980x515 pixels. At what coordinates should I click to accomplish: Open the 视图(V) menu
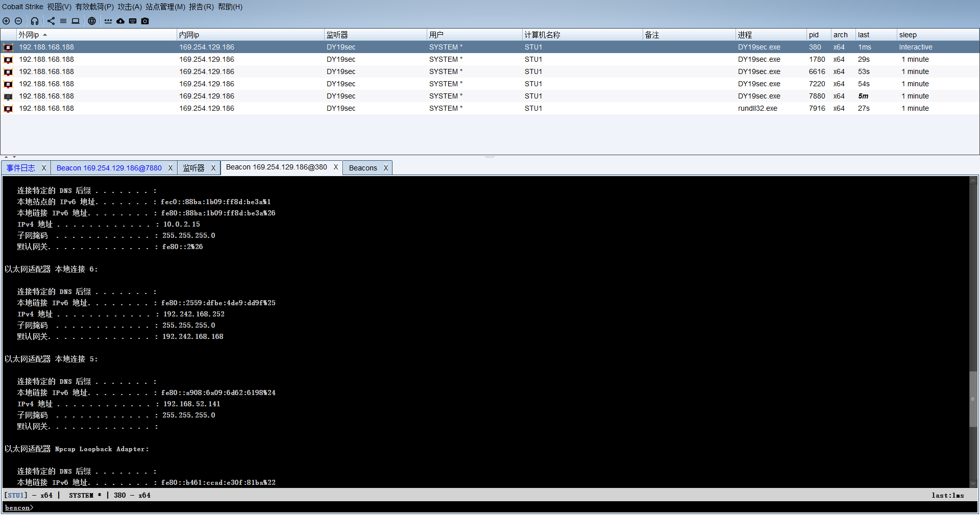point(59,7)
